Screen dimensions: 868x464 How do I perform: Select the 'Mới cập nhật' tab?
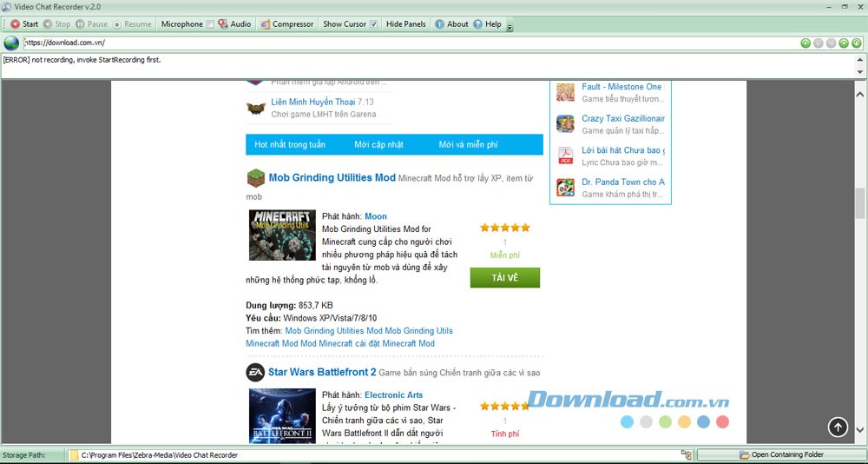coord(378,145)
